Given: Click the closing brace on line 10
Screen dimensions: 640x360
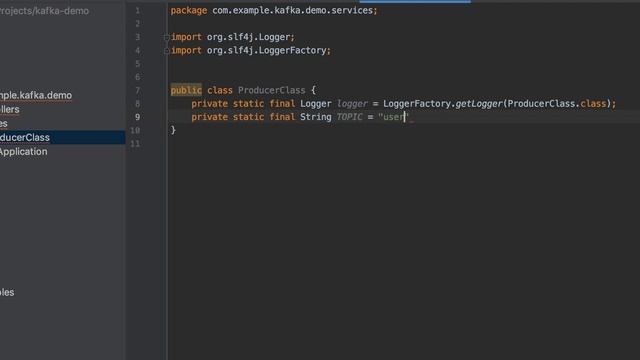Looking at the screenshot, I should 173,130.
